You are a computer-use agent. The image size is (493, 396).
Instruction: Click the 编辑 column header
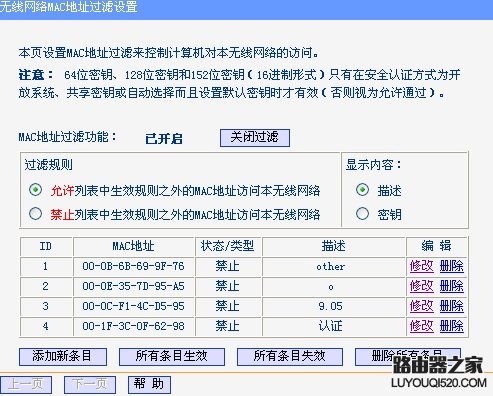(x=437, y=246)
